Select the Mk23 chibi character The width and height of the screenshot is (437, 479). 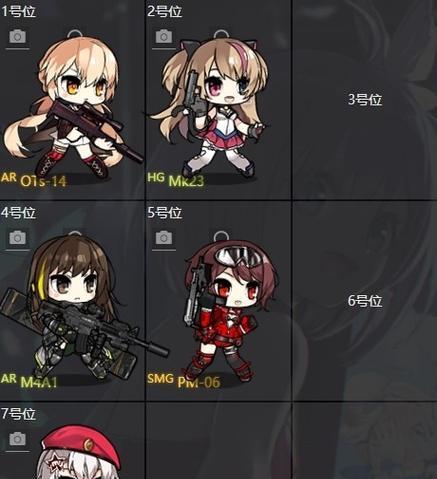click(210, 107)
